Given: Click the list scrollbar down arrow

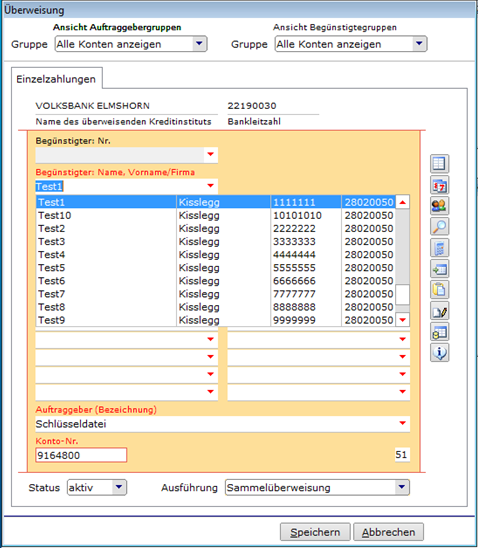Looking at the screenshot, I should [x=403, y=320].
